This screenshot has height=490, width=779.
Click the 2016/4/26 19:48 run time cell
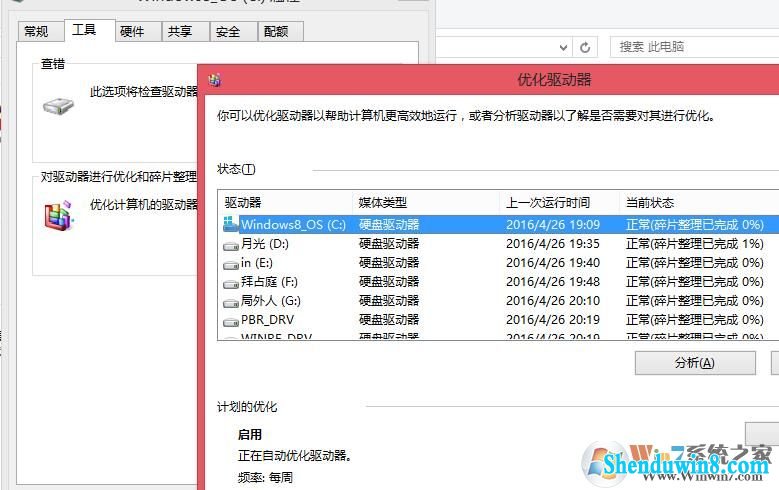[553, 282]
